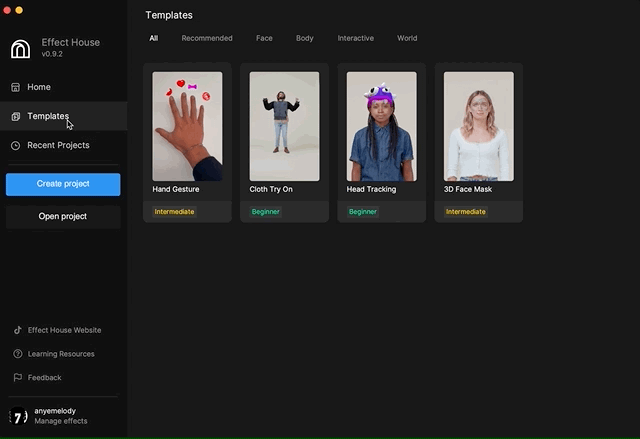The image size is (640, 439).
Task: Click the Create project button
Action: click(63, 184)
